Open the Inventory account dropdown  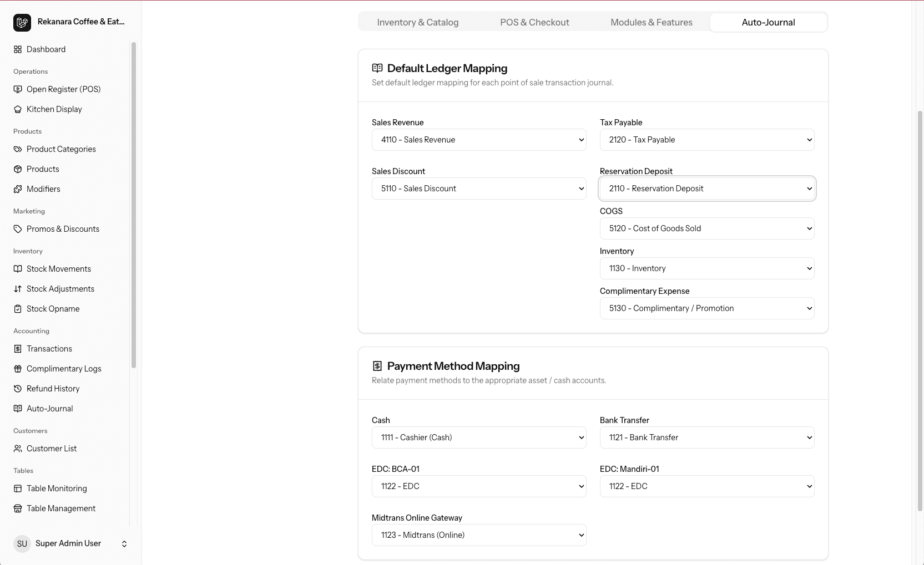(x=707, y=268)
